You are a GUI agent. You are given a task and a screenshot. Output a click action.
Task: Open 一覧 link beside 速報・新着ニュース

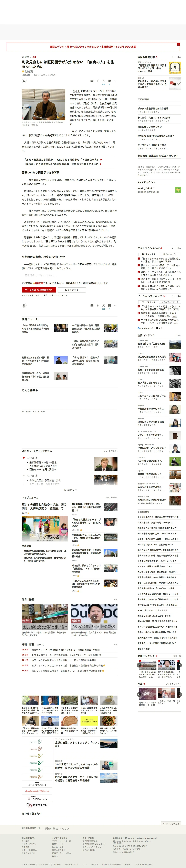115,645
